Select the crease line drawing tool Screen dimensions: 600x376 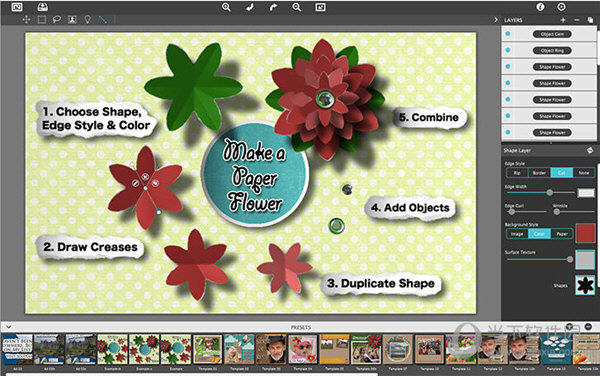(x=103, y=20)
